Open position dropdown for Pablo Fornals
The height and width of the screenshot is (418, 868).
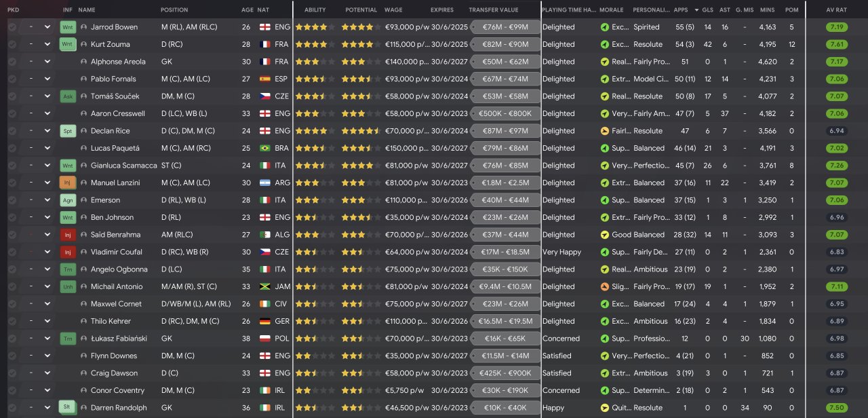click(47, 79)
